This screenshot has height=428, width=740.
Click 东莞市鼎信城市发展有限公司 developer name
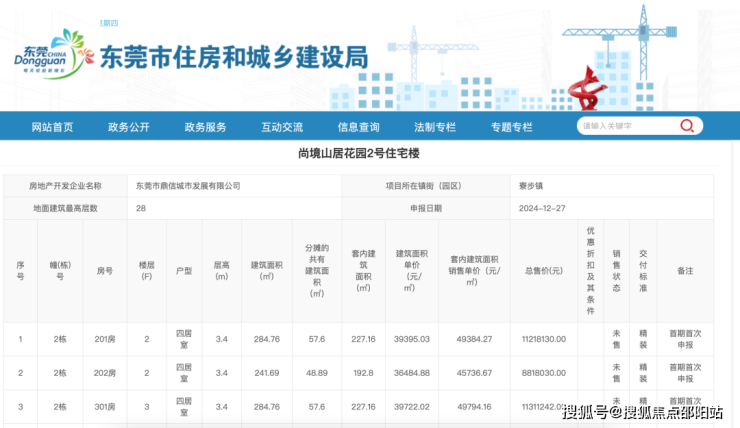189,186
